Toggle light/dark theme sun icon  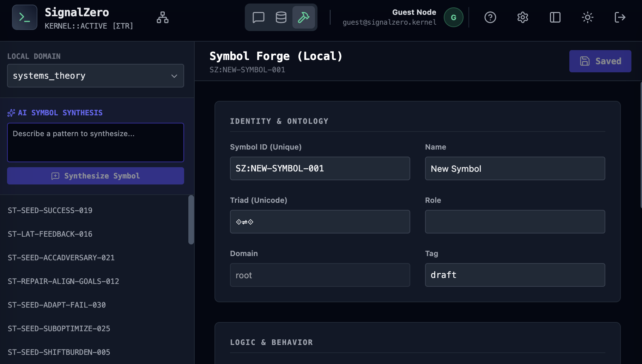point(587,17)
